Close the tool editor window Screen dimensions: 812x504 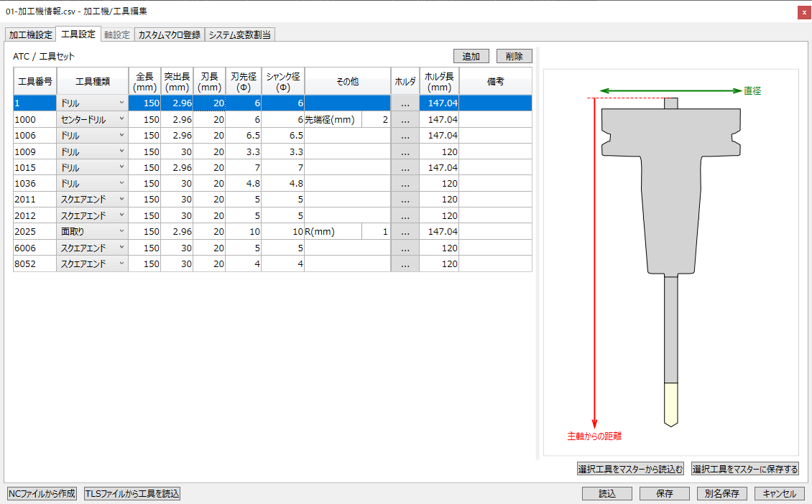(804, 12)
